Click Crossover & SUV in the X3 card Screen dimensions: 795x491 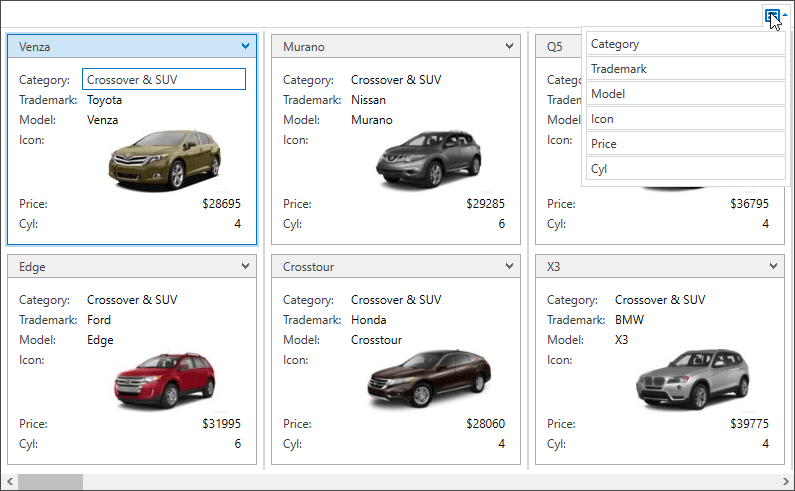tap(660, 300)
